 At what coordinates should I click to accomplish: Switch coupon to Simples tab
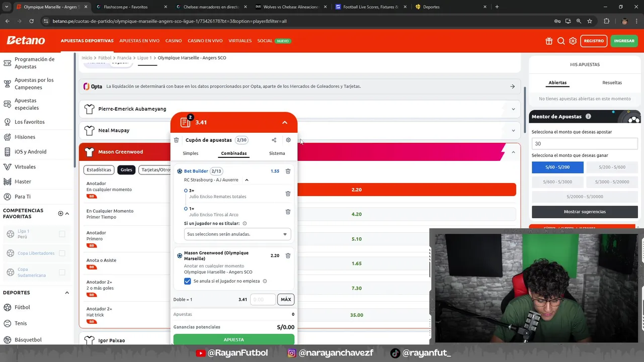[190, 153]
